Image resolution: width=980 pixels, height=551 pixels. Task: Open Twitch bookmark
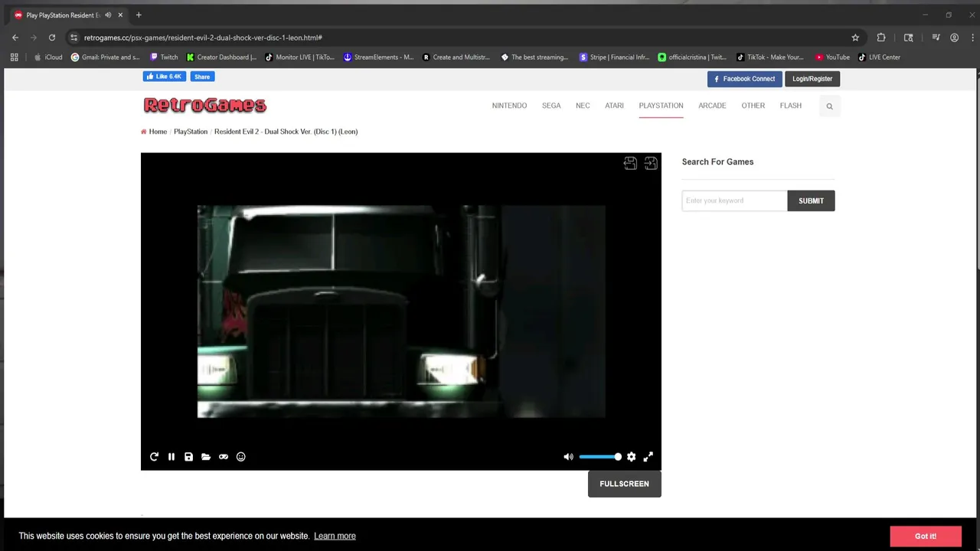pyautogui.click(x=164, y=57)
